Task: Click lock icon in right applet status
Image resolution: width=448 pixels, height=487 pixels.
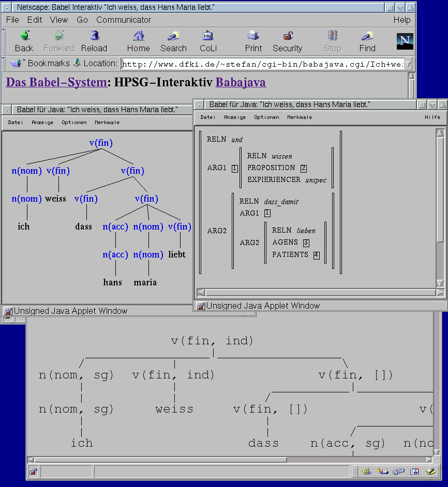Action: (x=201, y=306)
